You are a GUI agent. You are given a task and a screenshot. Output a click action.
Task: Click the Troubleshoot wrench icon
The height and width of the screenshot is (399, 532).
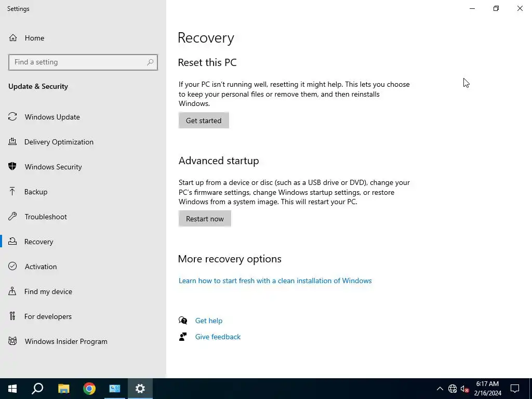12,217
